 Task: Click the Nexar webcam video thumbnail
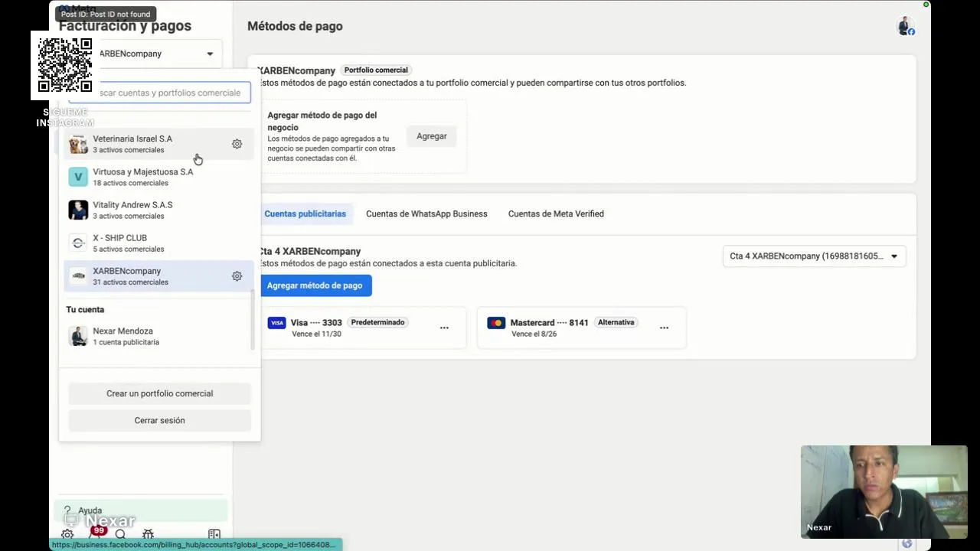tap(884, 492)
